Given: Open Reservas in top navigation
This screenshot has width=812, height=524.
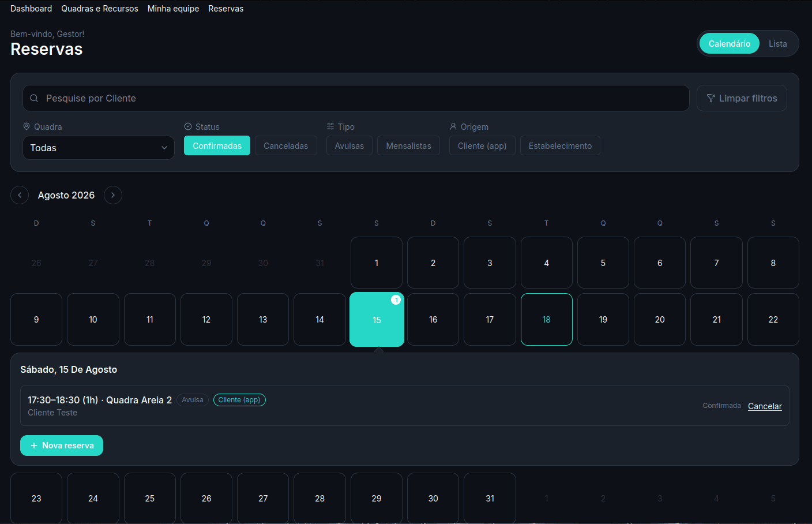Looking at the screenshot, I should click(x=226, y=9).
